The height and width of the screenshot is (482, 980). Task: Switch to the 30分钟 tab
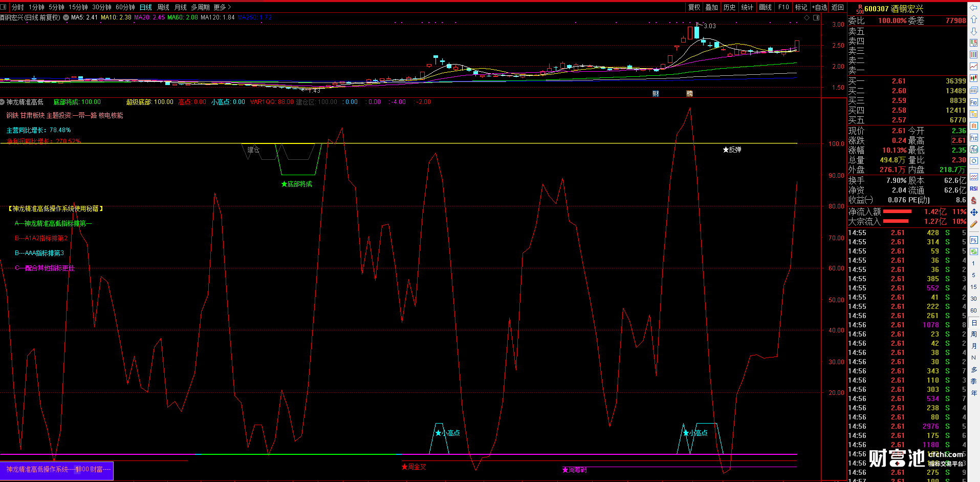(x=101, y=7)
